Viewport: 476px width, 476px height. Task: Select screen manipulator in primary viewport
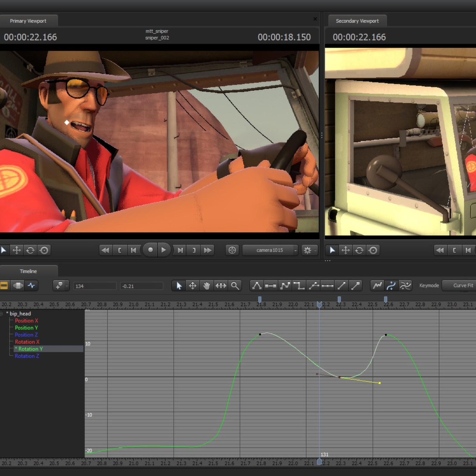(x=44, y=250)
